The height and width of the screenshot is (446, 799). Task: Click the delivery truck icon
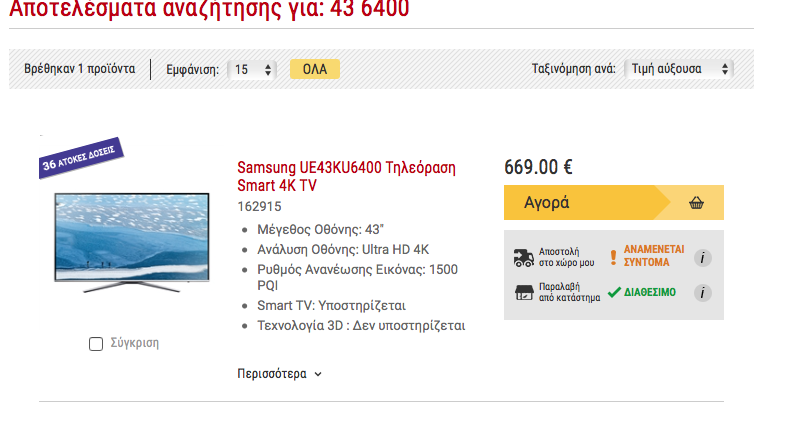(x=523, y=258)
